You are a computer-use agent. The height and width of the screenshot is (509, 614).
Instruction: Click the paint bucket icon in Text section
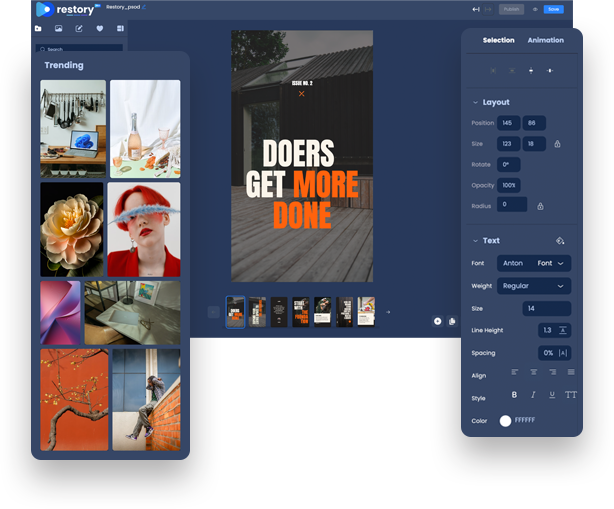(x=560, y=241)
